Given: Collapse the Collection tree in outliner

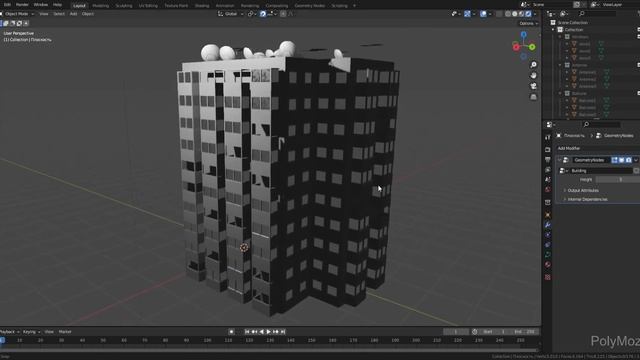Looking at the screenshot, I should [553, 30].
